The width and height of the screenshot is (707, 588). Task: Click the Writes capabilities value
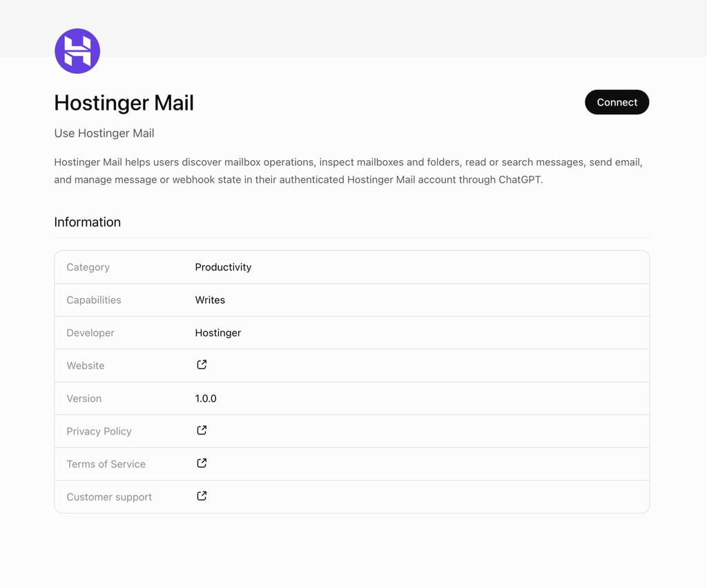[x=210, y=300]
